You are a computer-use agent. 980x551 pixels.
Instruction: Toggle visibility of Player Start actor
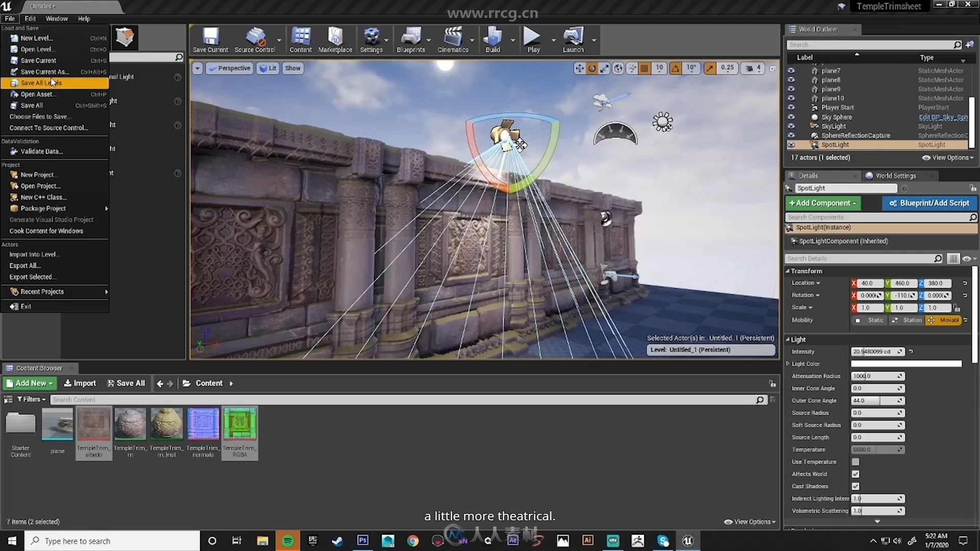coord(791,108)
